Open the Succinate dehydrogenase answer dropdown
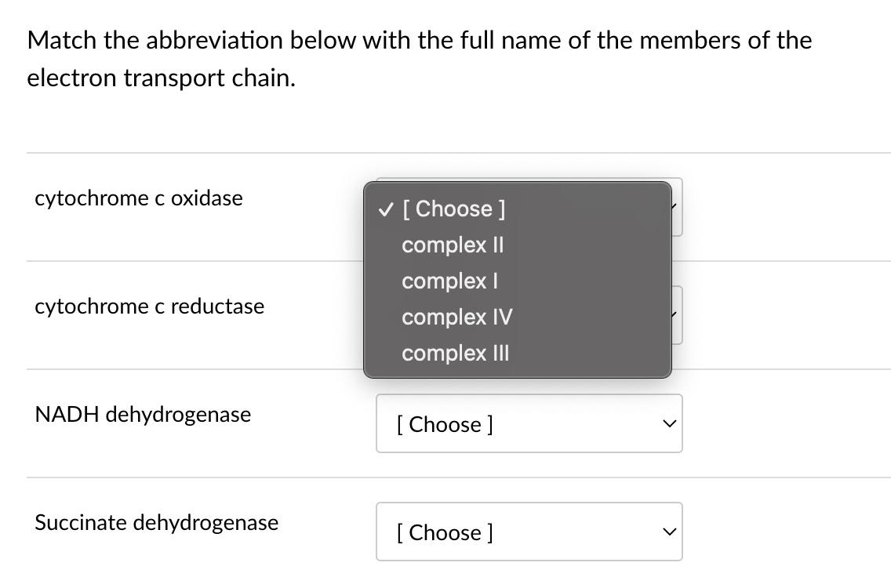The width and height of the screenshot is (891, 588). coord(529,532)
